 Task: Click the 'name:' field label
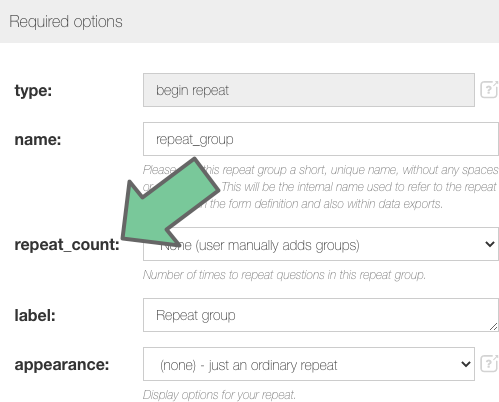pyautogui.click(x=38, y=139)
